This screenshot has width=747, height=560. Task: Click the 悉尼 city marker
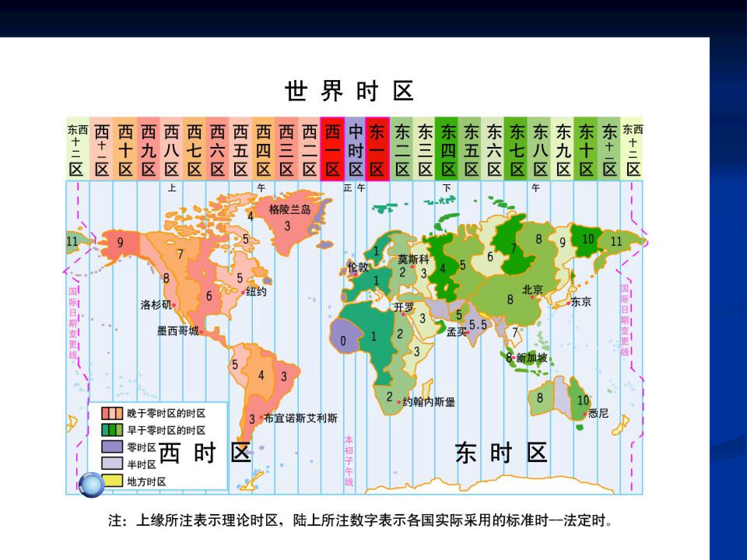click(585, 414)
